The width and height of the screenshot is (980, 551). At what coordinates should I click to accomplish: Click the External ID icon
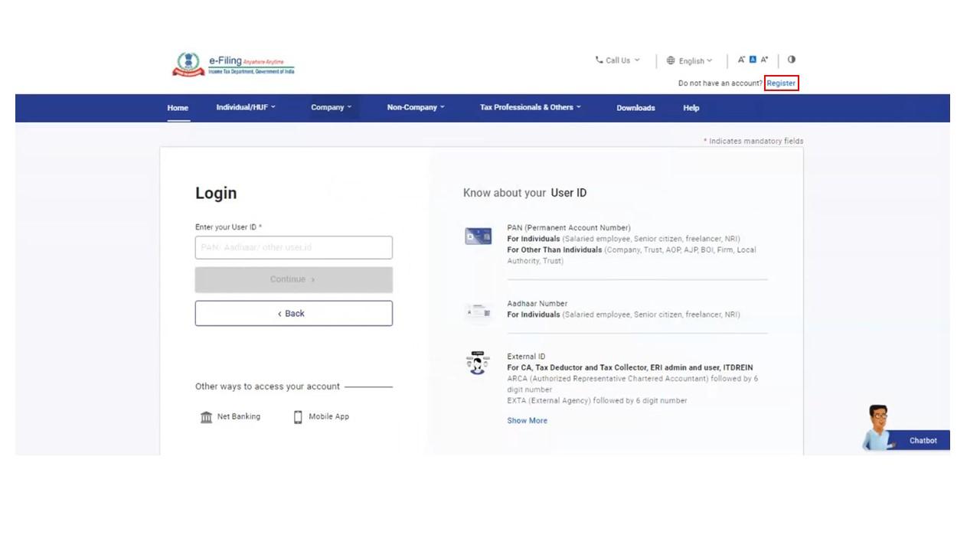[479, 361]
